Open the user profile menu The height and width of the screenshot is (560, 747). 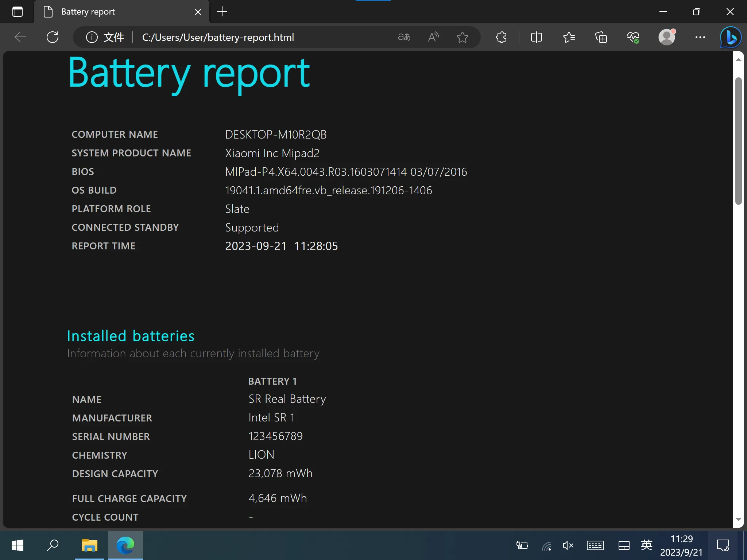tap(667, 37)
